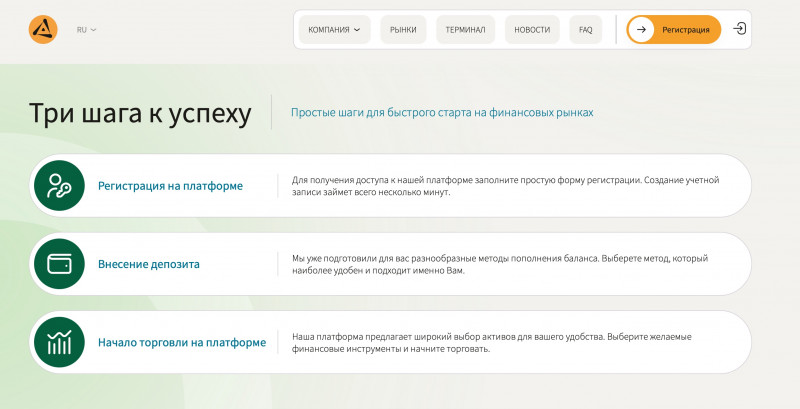Open the RU language selector
Viewport: 800px width, 409px height.
click(x=86, y=30)
